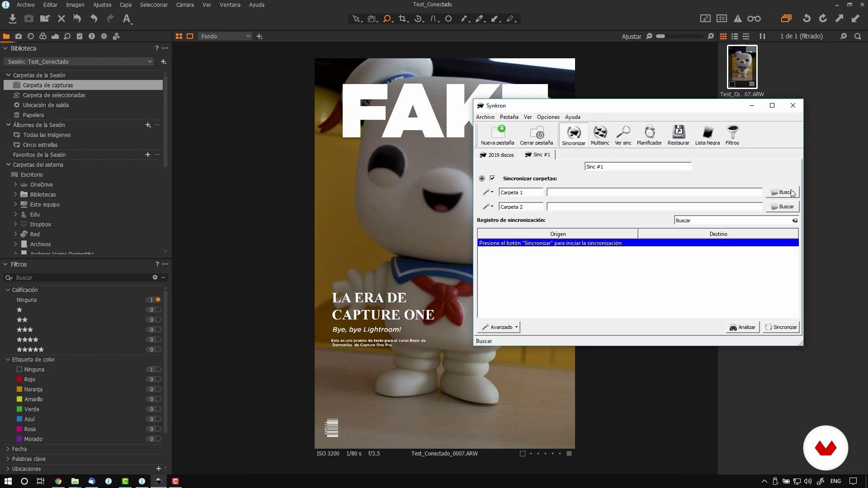Image resolution: width=868 pixels, height=488 pixels.
Task: Toggle the Verde color label filter
Action: coord(158,409)
